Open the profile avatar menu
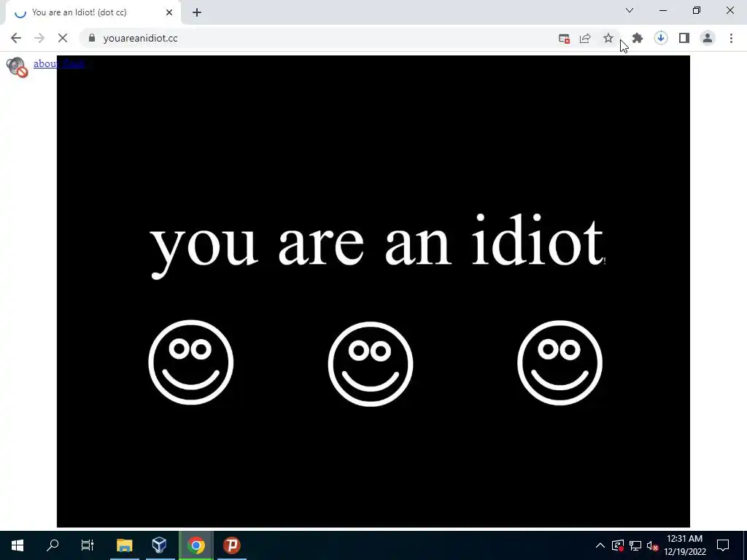The height and width of the screenshot is (560, 747). pos(708,38)
